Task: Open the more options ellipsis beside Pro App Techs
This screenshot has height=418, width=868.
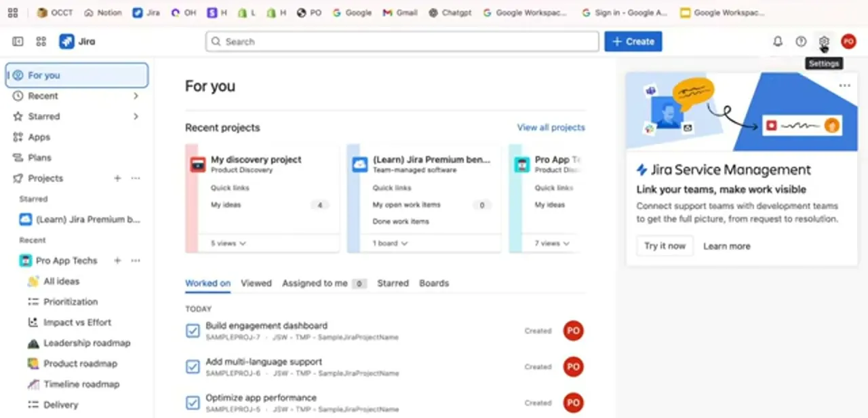Action: coord(136,261)
